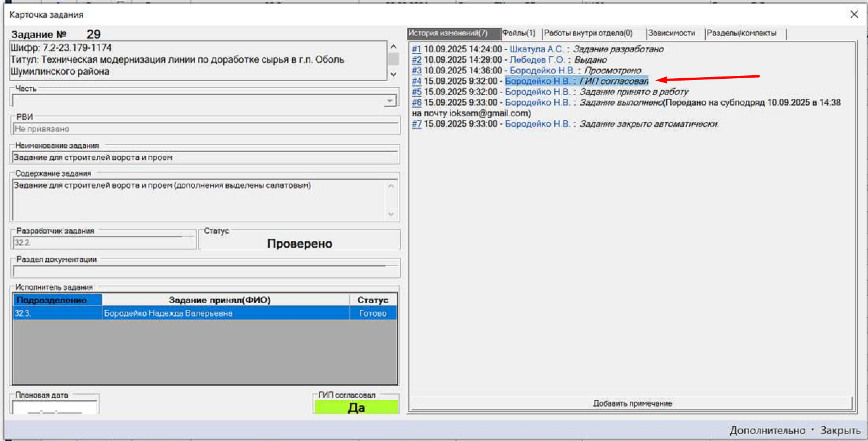Open history entry link #7

click(x=416, y=124)
